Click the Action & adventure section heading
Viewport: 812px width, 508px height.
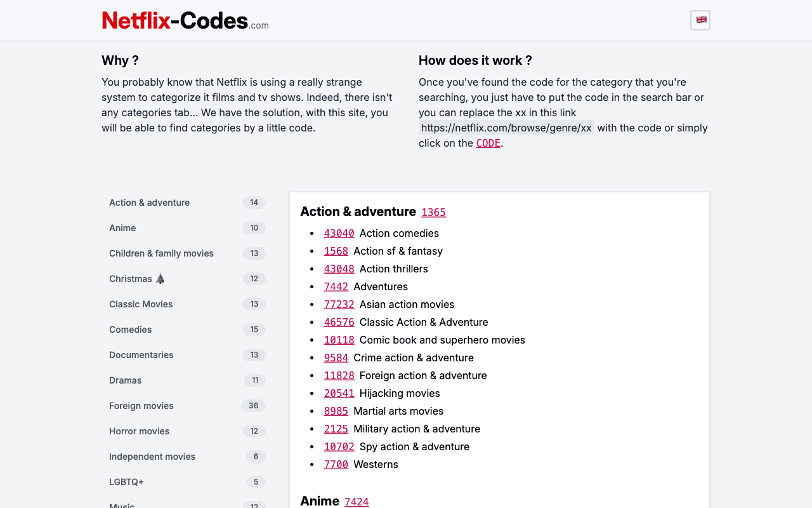point(358,211)
